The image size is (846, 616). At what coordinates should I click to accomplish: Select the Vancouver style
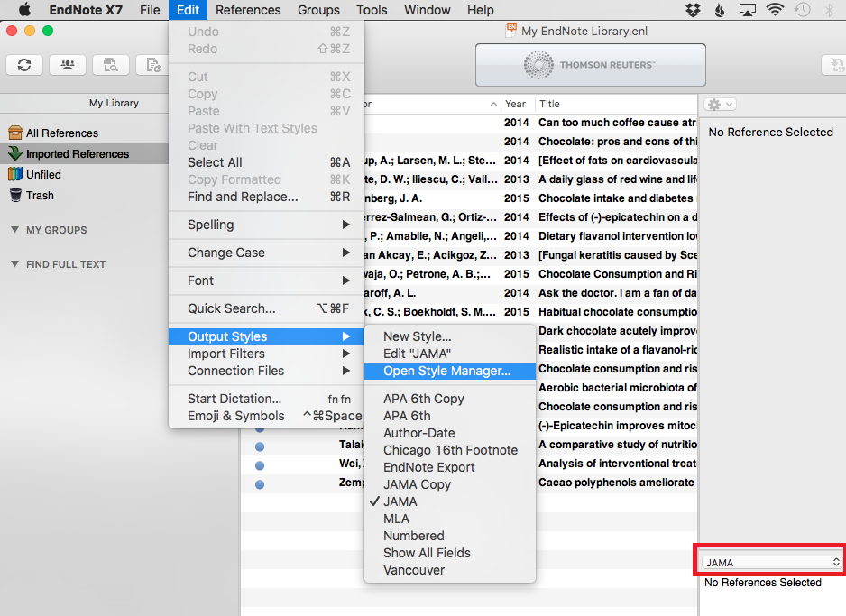coord(450,570)
